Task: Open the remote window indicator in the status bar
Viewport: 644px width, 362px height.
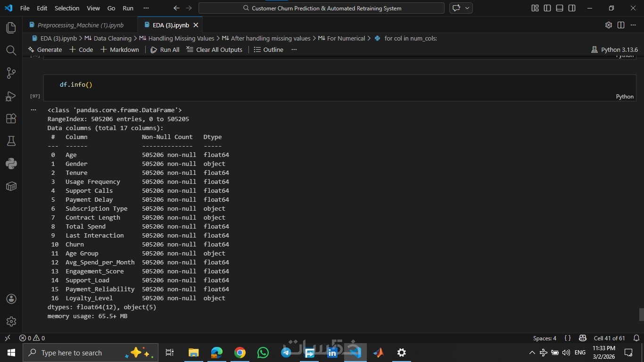Action: [x=7, y=338]
